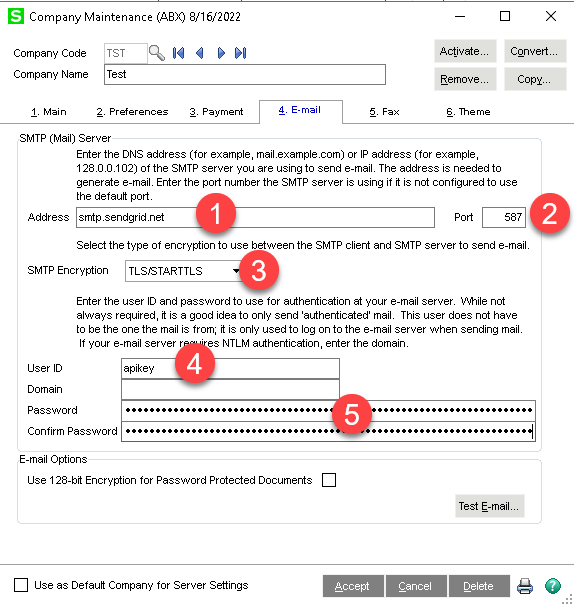This screenshot has width=574, height=606.
Task: Focus the Company Code field
Action: pyautogui.click(x=126, y=53)
